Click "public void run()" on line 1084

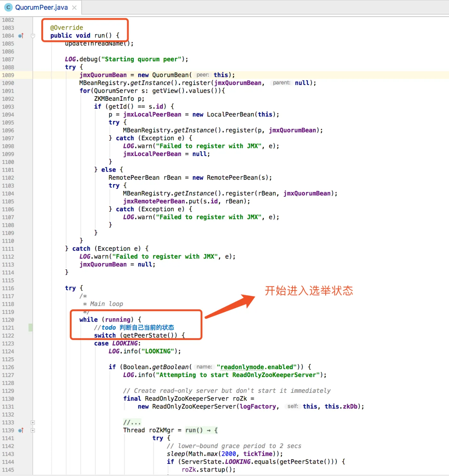(81, 36)
